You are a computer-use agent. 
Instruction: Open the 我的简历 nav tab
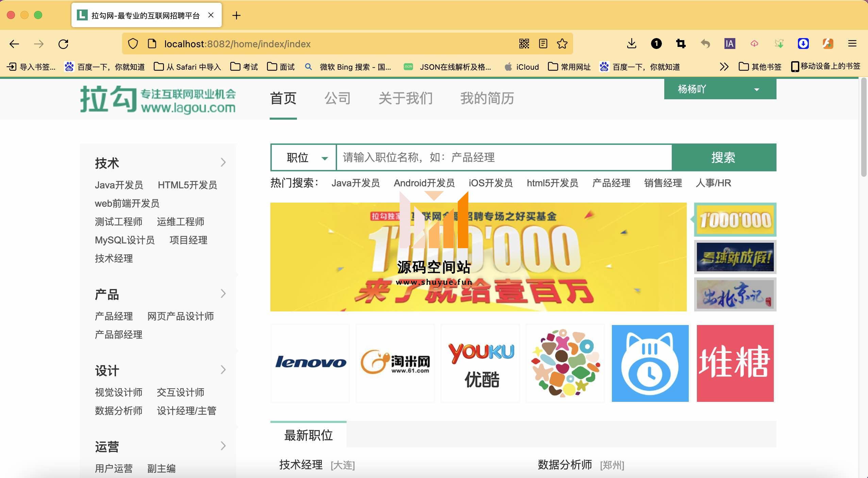(x=487, y=98)
